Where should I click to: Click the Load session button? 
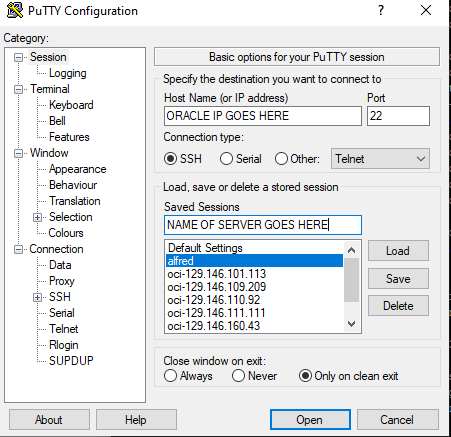coord(398,251)
